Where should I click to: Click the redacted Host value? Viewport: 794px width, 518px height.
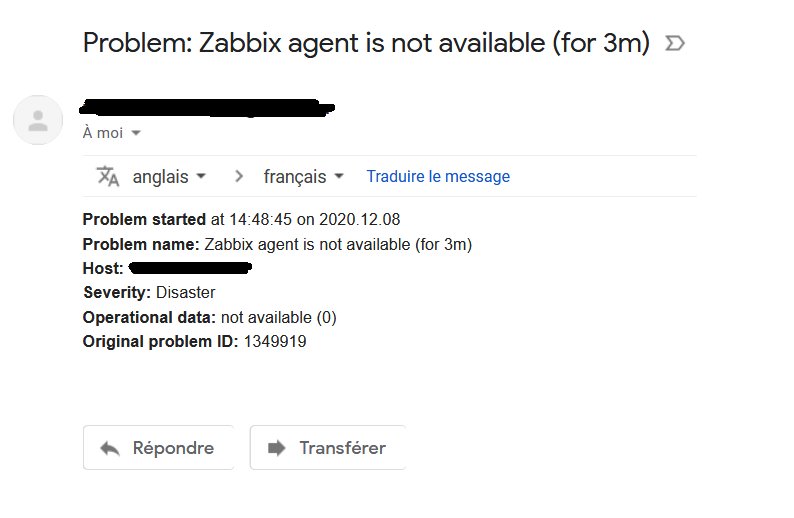(189, 268)
